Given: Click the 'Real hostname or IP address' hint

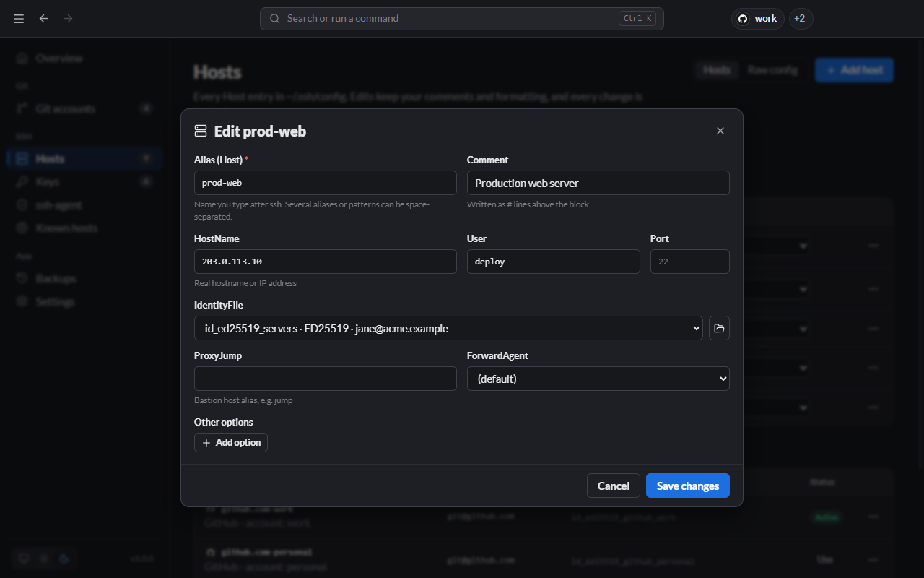Looking at the screenshot, I should coord(245,283).
